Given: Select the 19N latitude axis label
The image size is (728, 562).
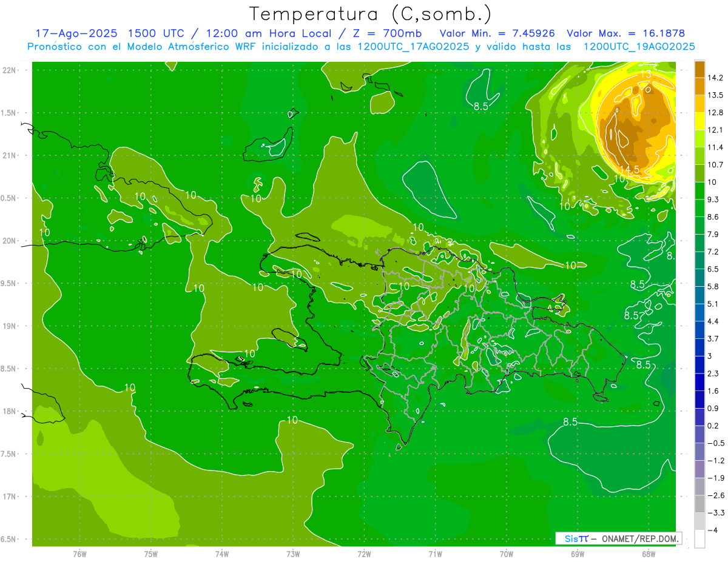Looking at the screenshot, I should point(10,326).
